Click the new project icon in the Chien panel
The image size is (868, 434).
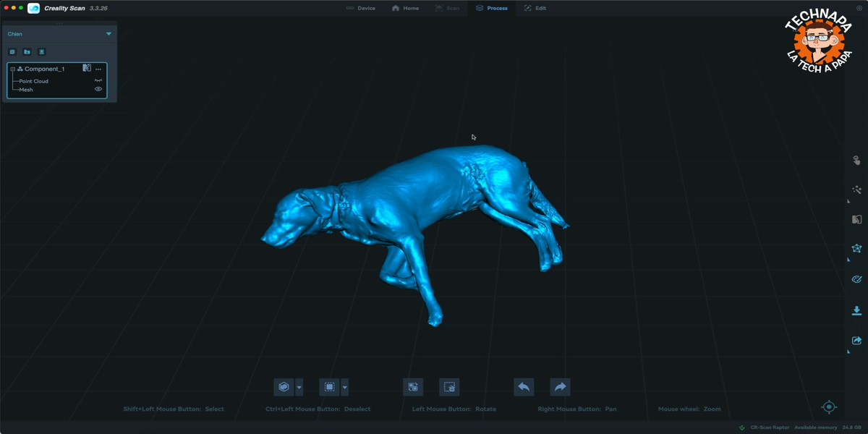click(12, 52)
